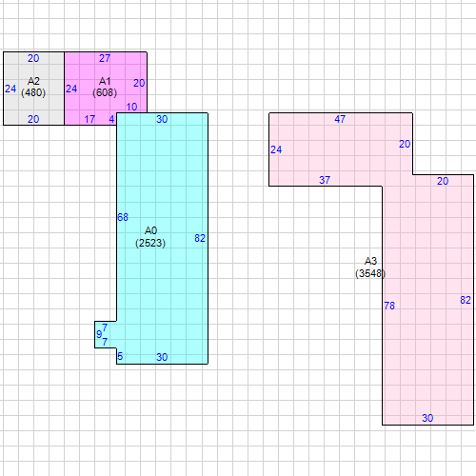Image resolution: width=476 pixels, height=476 pixels.
Task: Click the '37' dimension on area A3
Action: 325,180
